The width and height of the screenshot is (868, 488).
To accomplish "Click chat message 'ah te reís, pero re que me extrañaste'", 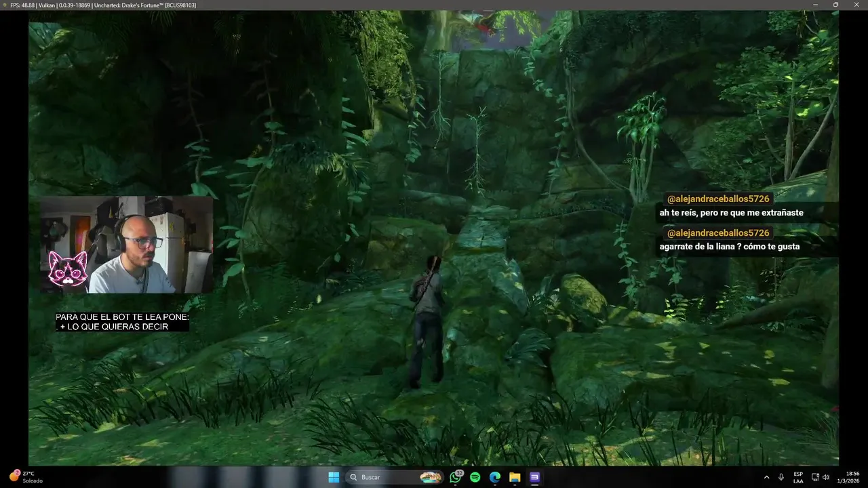I will (731, 213).
